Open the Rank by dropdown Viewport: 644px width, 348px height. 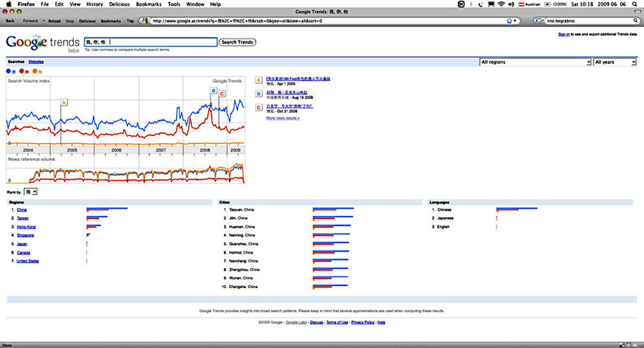[31, 192]
